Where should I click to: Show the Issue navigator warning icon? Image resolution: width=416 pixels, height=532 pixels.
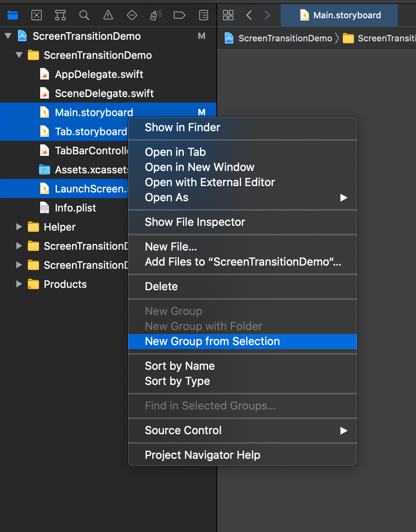(108, 16)
